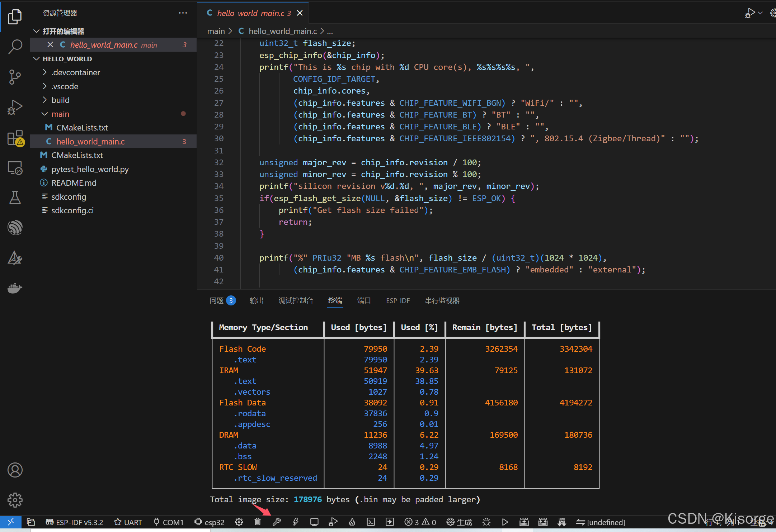Click full clean trash icon in status bar
Image resolution: width=776 pixels, height=532 pixels.
tap(258, 522)
